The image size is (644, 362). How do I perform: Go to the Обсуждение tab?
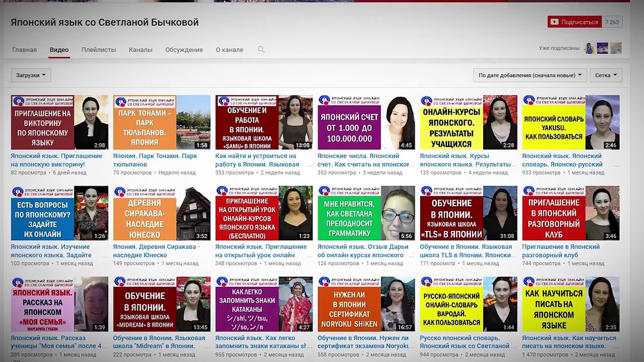pyautogui.click(x=184, y=50)
